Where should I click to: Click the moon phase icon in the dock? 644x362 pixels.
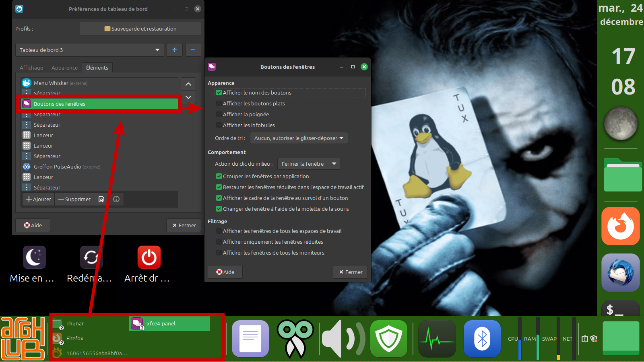[x=621, y=123]
